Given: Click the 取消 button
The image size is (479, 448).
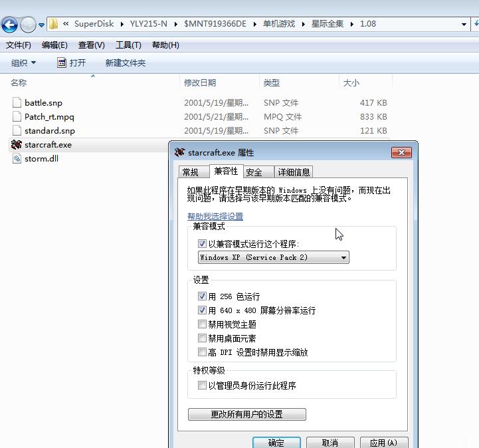Looking at the screenshot, I should (330, 443).
